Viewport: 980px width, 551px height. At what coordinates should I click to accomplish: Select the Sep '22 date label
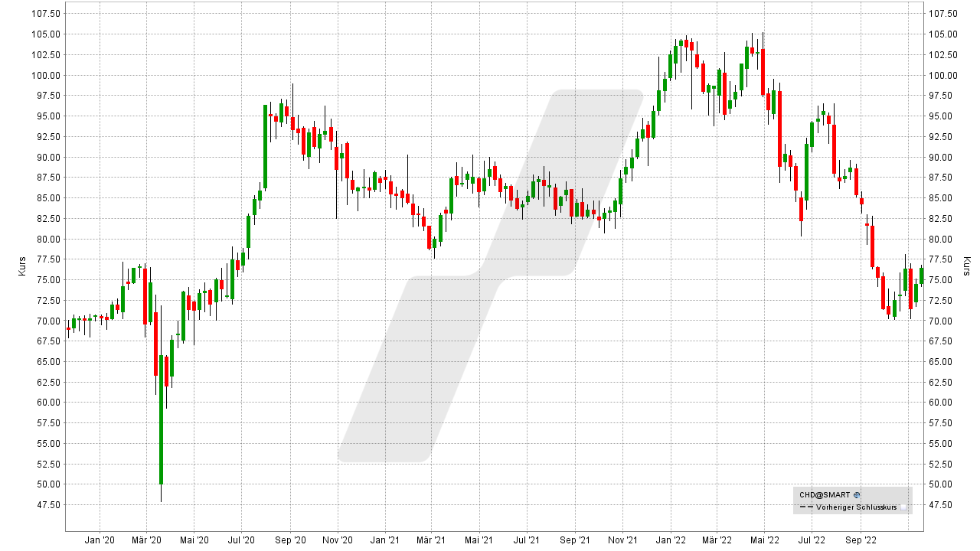tap(859, 540)
